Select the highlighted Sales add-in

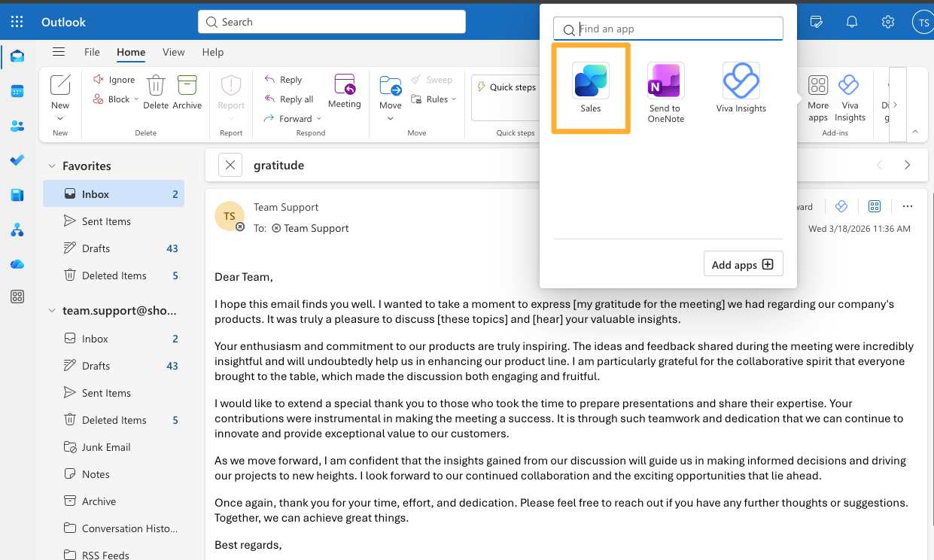point(590,87)
